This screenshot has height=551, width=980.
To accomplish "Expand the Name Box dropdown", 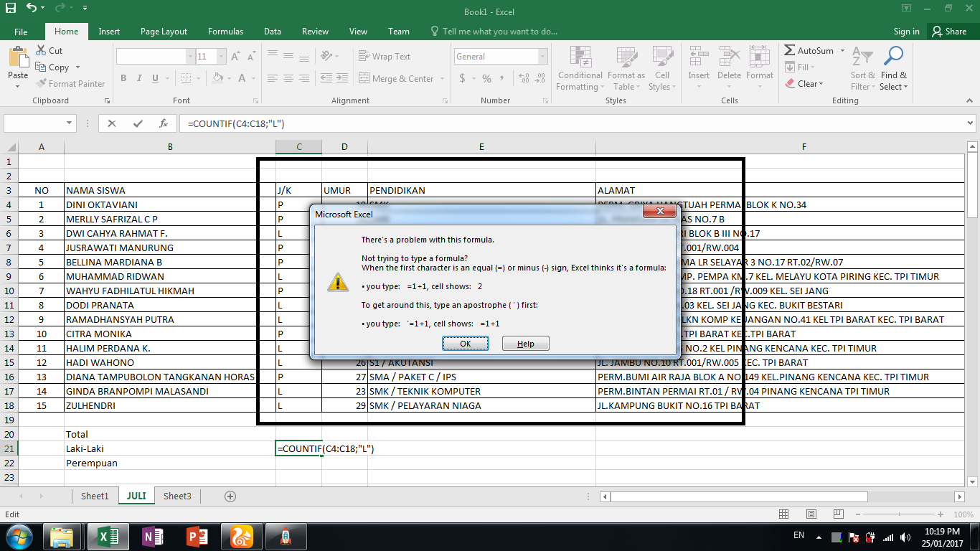I will [70, 123].
